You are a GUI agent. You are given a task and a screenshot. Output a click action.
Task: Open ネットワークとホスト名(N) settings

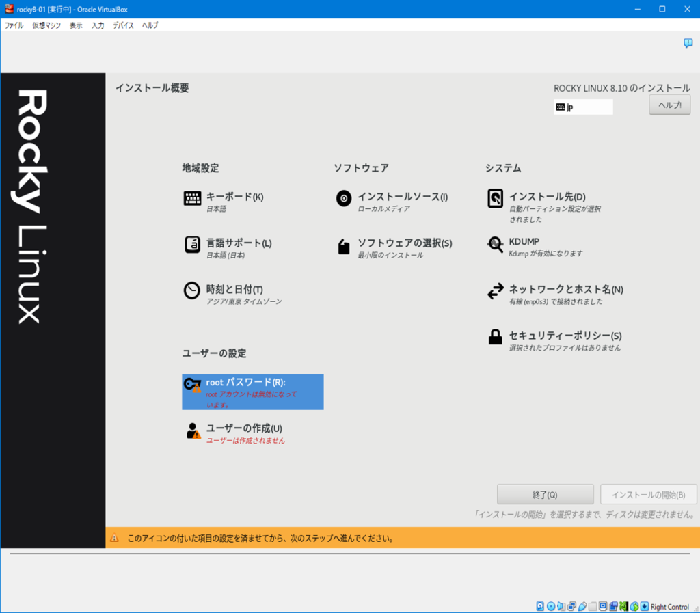[x=566, y=290]
